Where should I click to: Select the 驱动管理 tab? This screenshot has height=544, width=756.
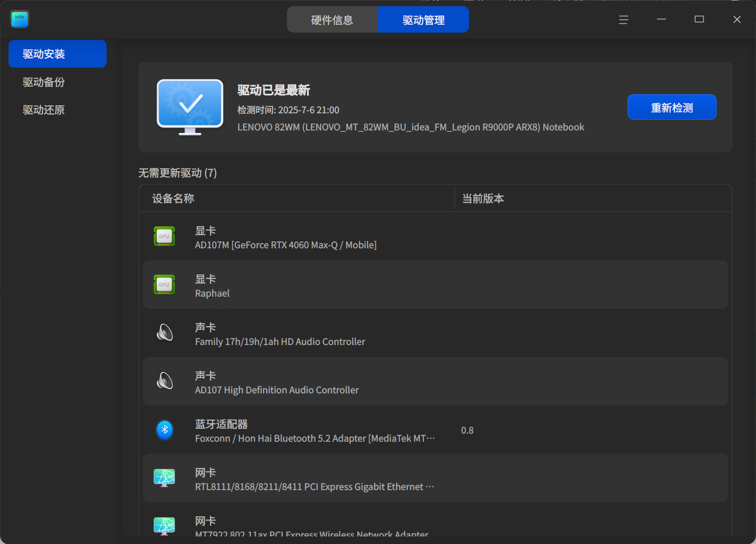tap(423, 20)
